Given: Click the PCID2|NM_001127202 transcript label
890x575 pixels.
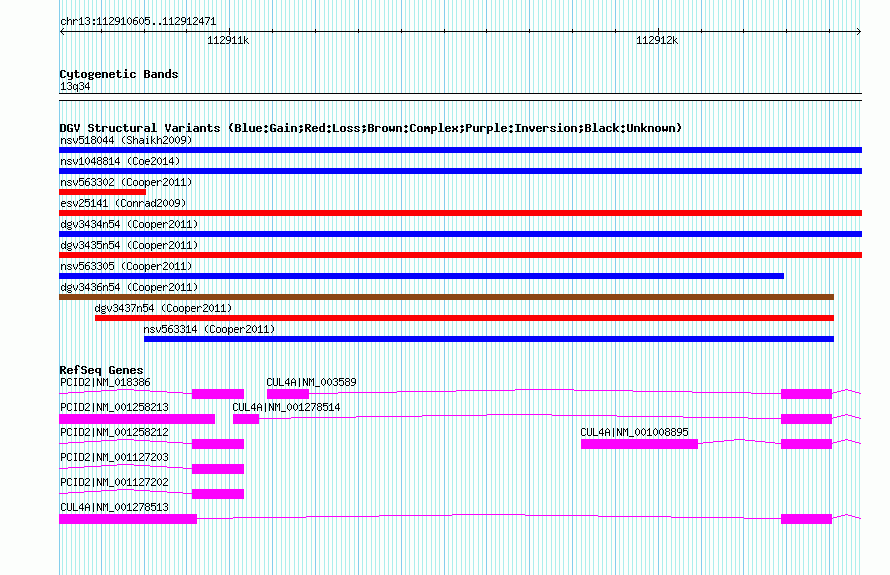Looking at the screenshot, I should 114,482.
